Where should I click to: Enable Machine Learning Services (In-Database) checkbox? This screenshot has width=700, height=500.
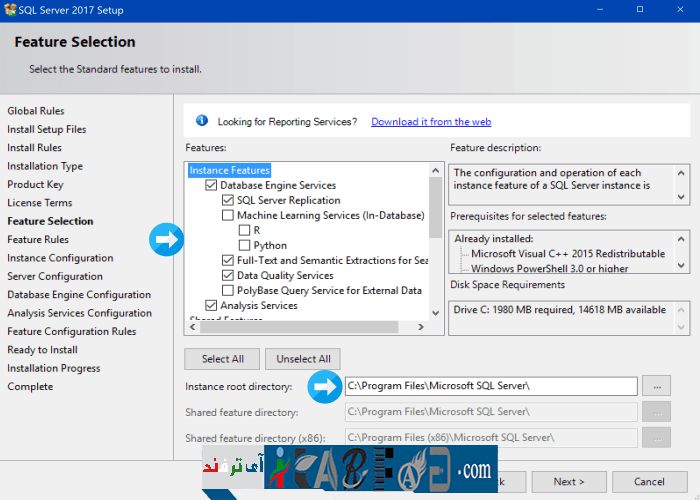click(x=228, y=215)
